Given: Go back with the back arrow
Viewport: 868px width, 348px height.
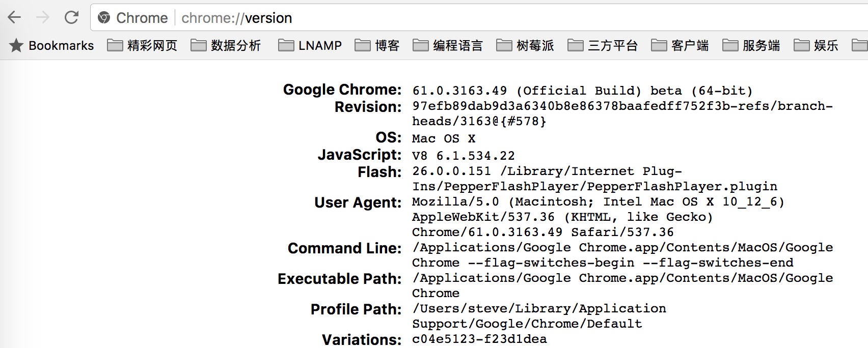Looking at the screenshot, I should click(14, 18).
